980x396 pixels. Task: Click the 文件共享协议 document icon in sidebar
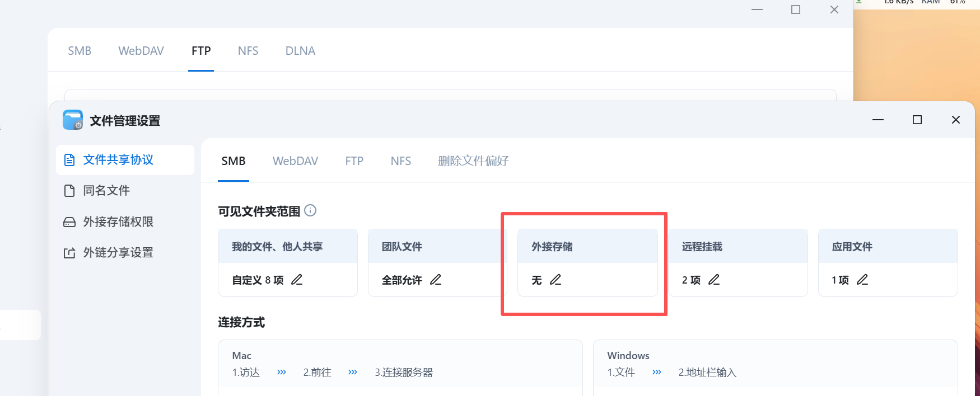pyautogui.click(x=69, y=159)
